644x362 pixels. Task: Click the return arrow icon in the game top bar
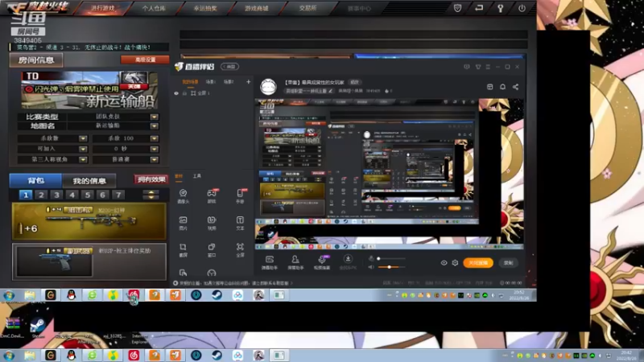pyautogui.click(x=479, y=8)
